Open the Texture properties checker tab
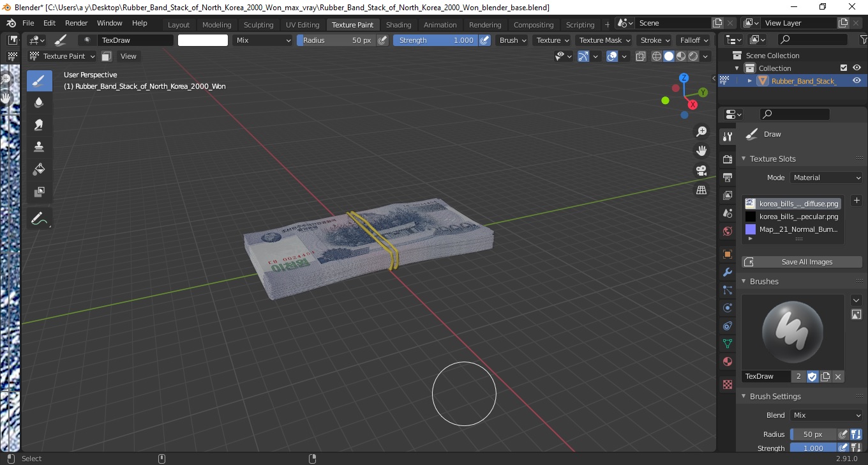Viewport: 868px width, 465px height. 727,385
